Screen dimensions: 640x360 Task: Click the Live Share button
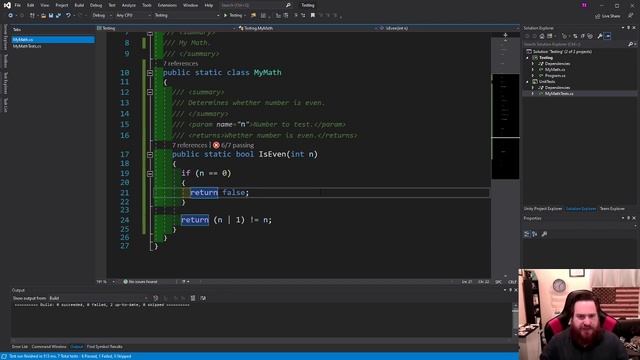[608, 16]
